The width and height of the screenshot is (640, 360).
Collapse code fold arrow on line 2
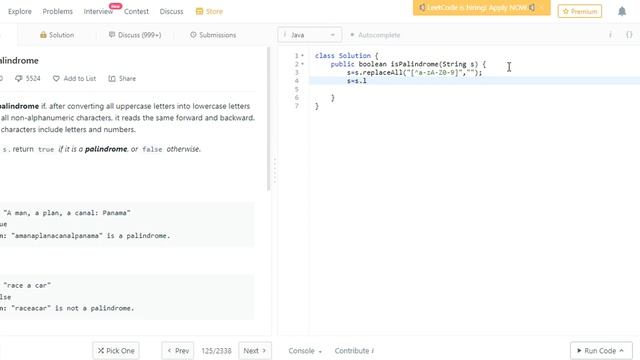(x=302, y=64)
